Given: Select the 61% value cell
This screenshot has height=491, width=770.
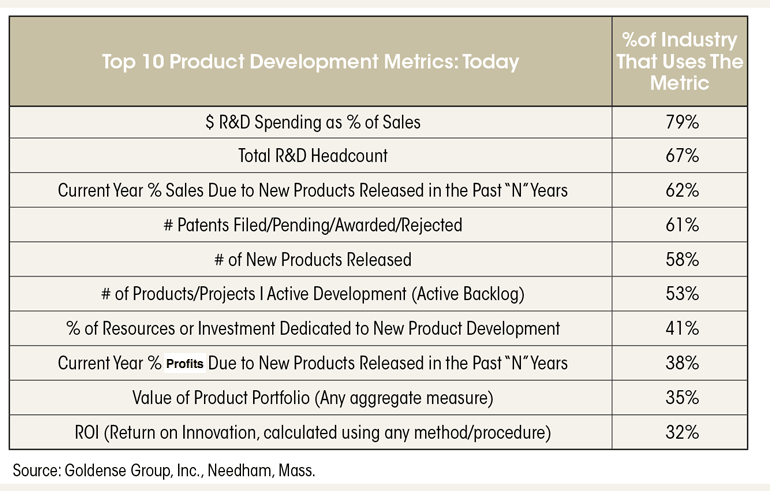Looking at the screenshot, I should 682,225.
